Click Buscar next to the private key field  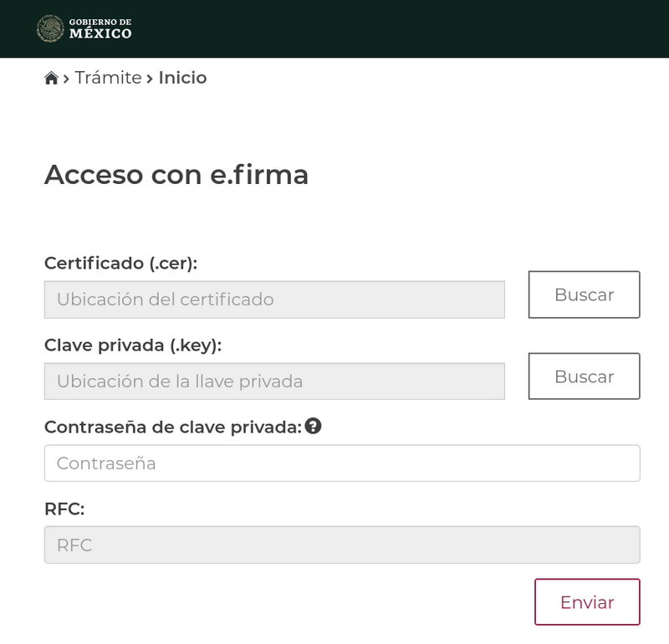pos(584,376)
